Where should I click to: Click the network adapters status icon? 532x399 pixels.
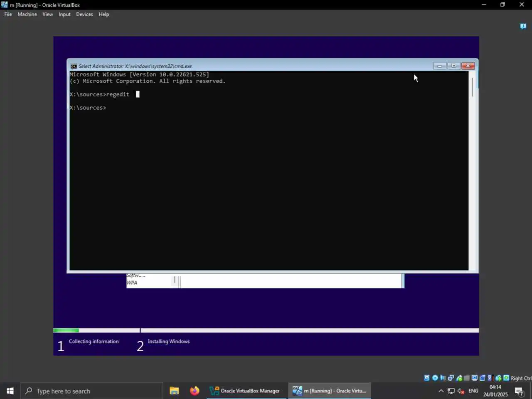point(451,378)
